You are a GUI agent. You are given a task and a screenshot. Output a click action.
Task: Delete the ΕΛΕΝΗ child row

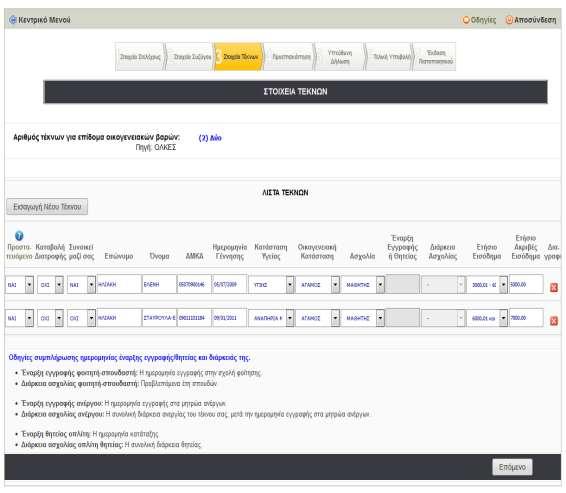pos(554,287)
